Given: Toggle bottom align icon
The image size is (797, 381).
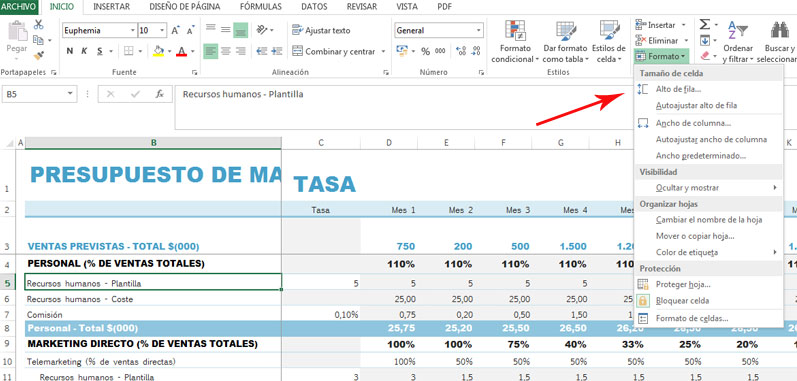Looking at the screenshot, I should tap(240, 30).
